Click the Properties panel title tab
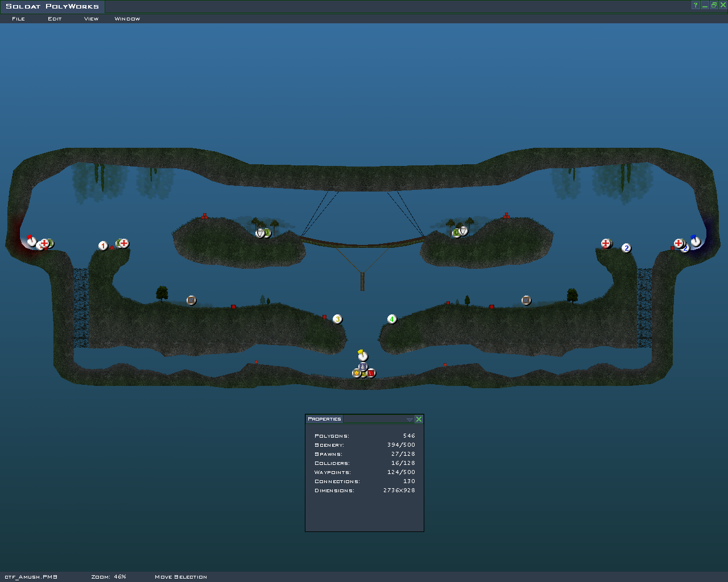 click(324, 419)
